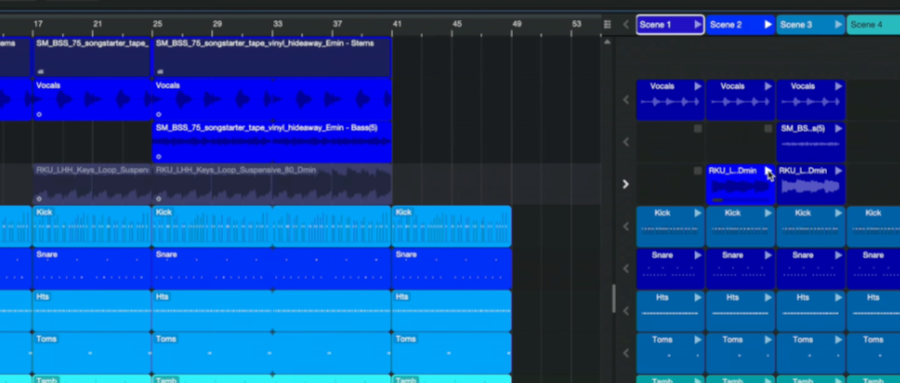Screen dimensions: 900x383
Task: Play the Toms cell in Scene 1 column
Action: (x=697, y=340)
